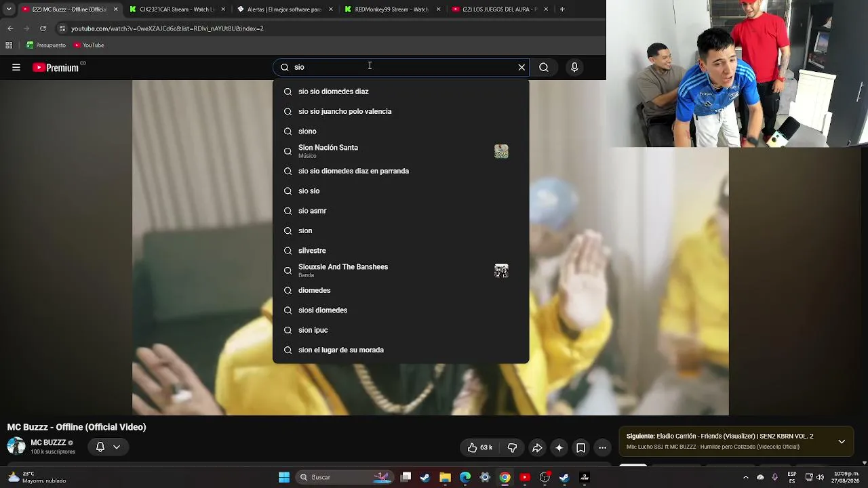
Task: Clear the search box text
Action: click(521, 67)
